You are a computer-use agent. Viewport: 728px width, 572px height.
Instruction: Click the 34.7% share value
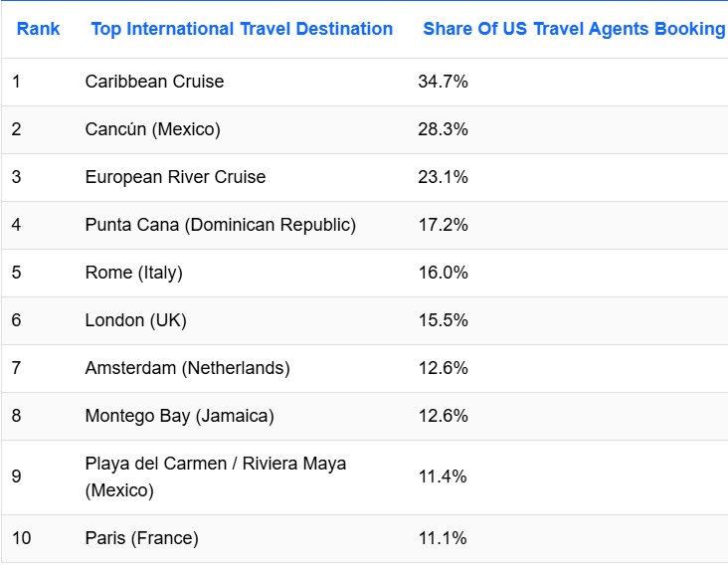point(443,82)
